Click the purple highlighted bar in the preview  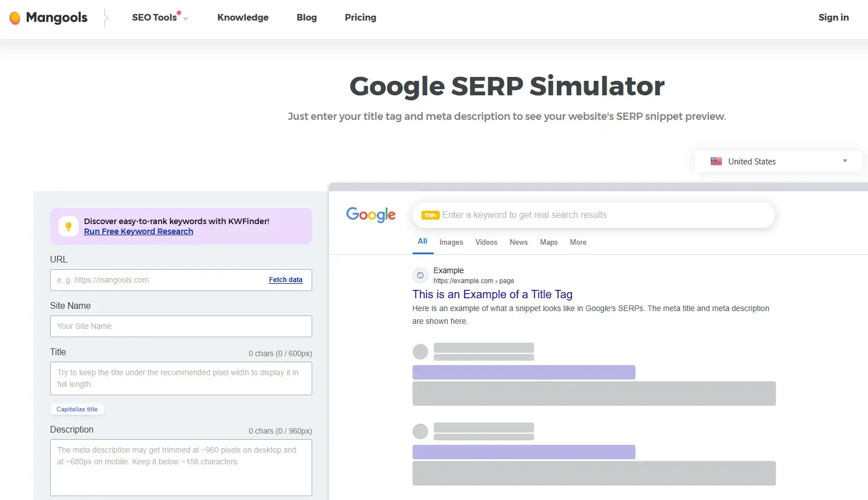click(523, 372)
